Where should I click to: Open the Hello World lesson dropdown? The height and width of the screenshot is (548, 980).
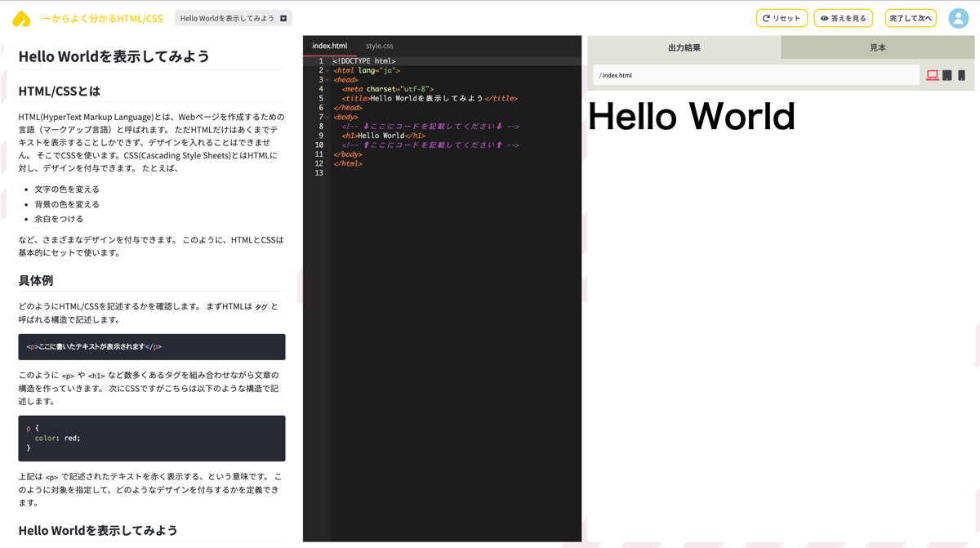point(233,18)
